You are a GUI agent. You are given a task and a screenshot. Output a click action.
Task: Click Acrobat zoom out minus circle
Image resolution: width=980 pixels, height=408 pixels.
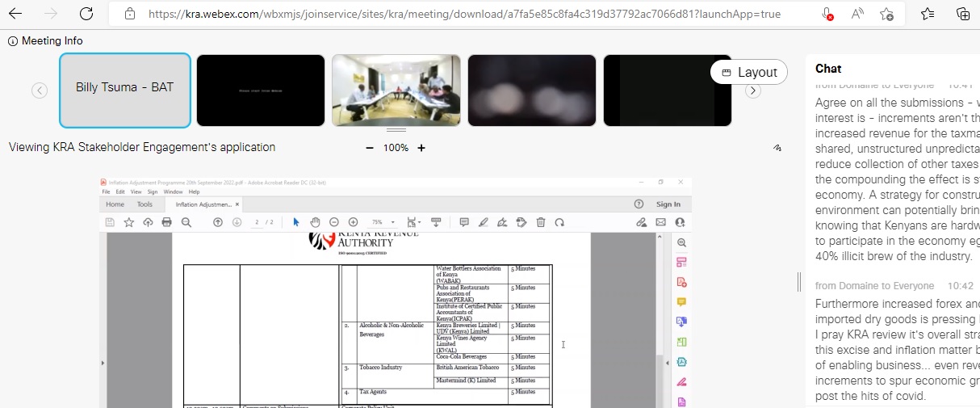pos(334,222)
